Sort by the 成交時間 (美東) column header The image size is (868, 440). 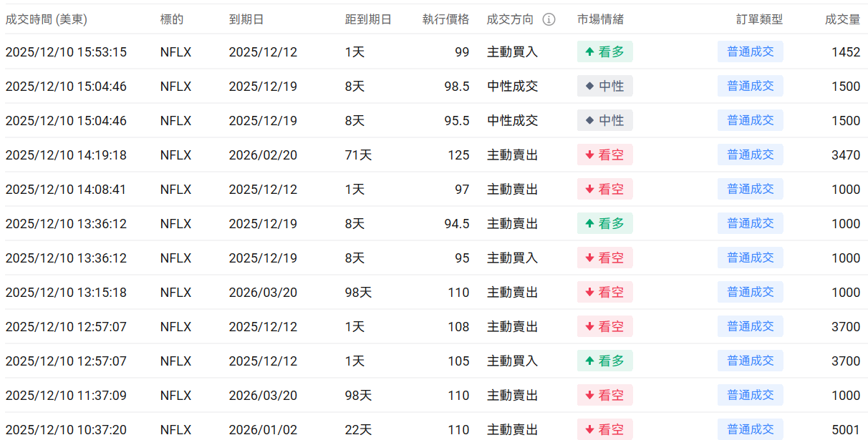coord(46,19)
